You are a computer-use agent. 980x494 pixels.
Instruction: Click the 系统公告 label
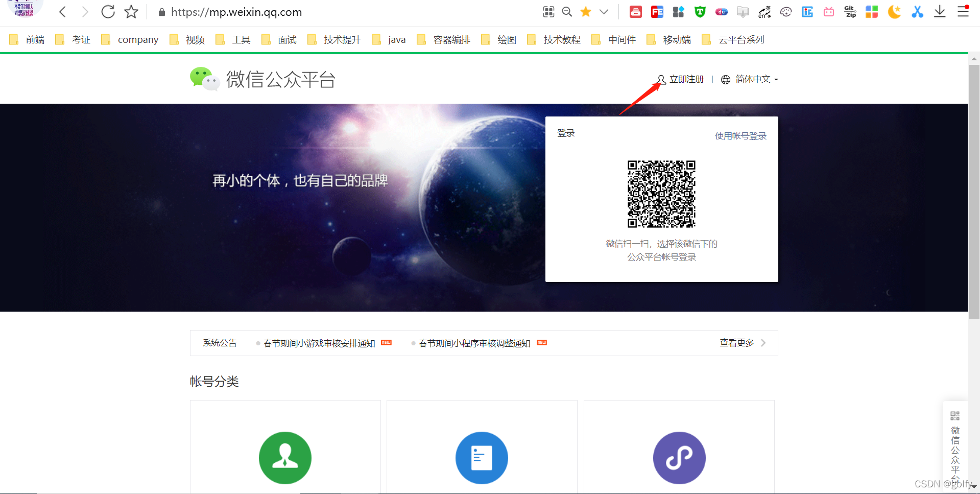pyautogui.click(x=220, y=343)
